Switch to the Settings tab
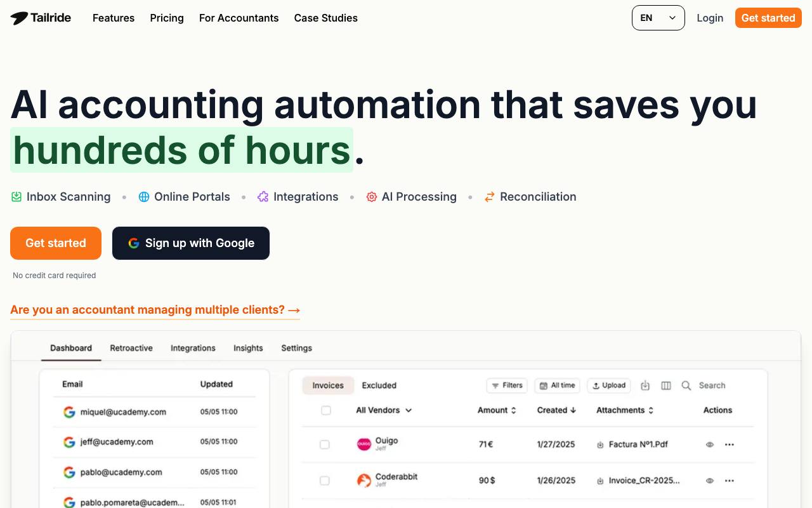Viewport: 812px width, 508px height. pyautogui.click(x=297, y=348)
